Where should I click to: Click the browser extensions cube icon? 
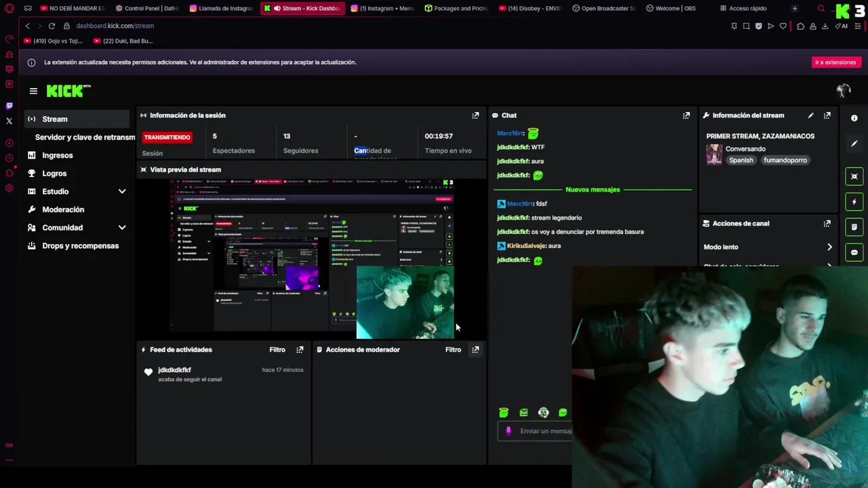pos(801,26)
